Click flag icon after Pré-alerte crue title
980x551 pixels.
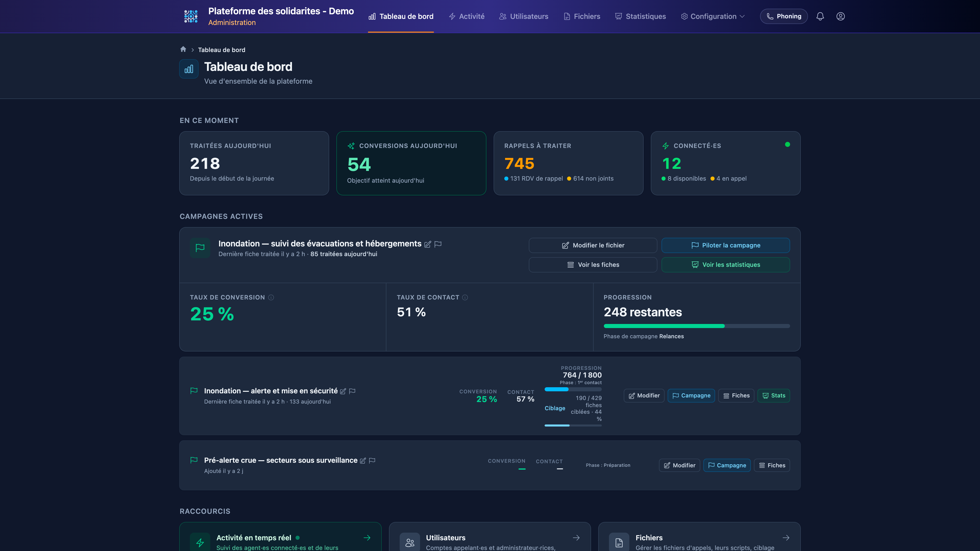coord(372,460)
